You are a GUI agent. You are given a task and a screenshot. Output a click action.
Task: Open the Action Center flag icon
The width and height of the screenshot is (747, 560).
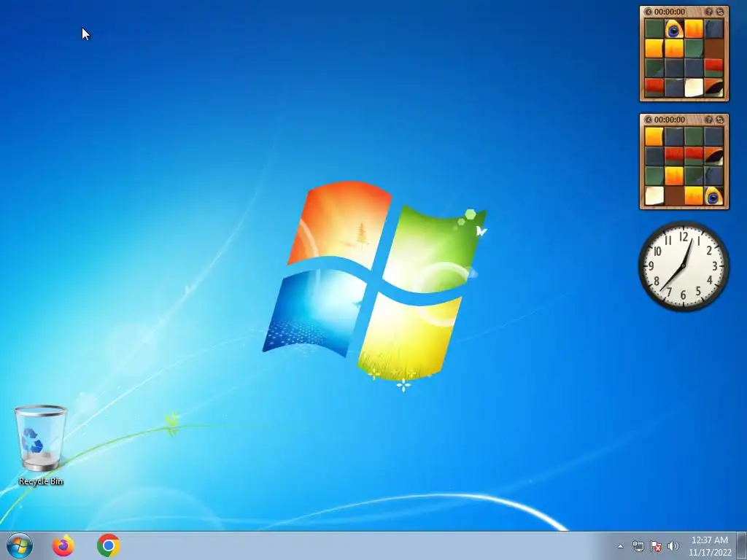[x=656, y=546]
